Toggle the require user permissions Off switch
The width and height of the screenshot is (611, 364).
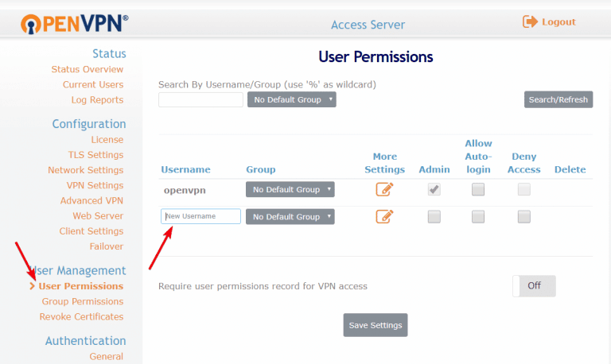pyautogui.click(x=535, y=286)
